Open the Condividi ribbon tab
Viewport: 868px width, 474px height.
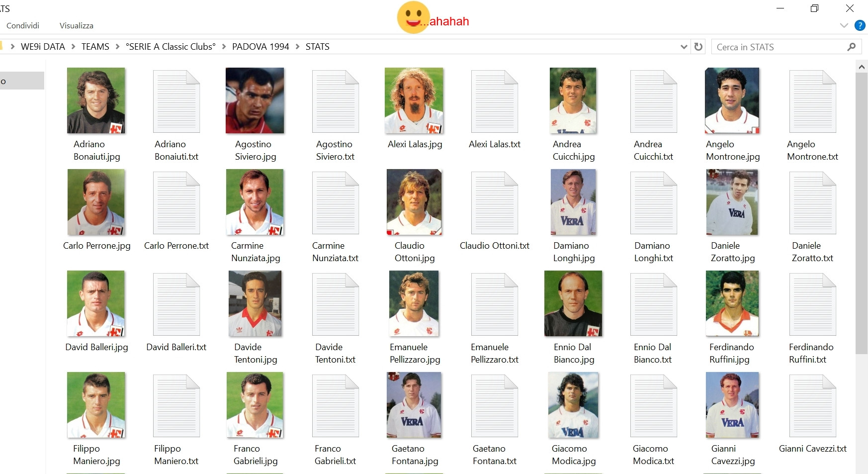(23, 25)
